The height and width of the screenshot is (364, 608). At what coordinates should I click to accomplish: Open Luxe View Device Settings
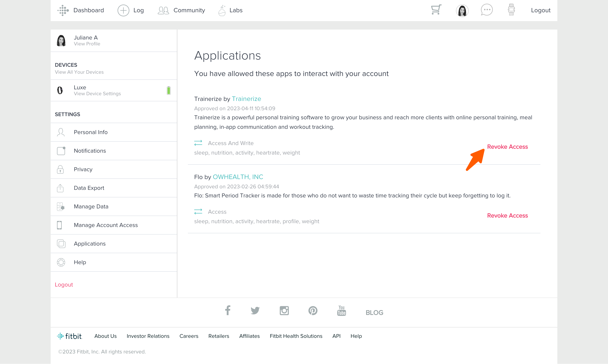click(x=97, y=94)
